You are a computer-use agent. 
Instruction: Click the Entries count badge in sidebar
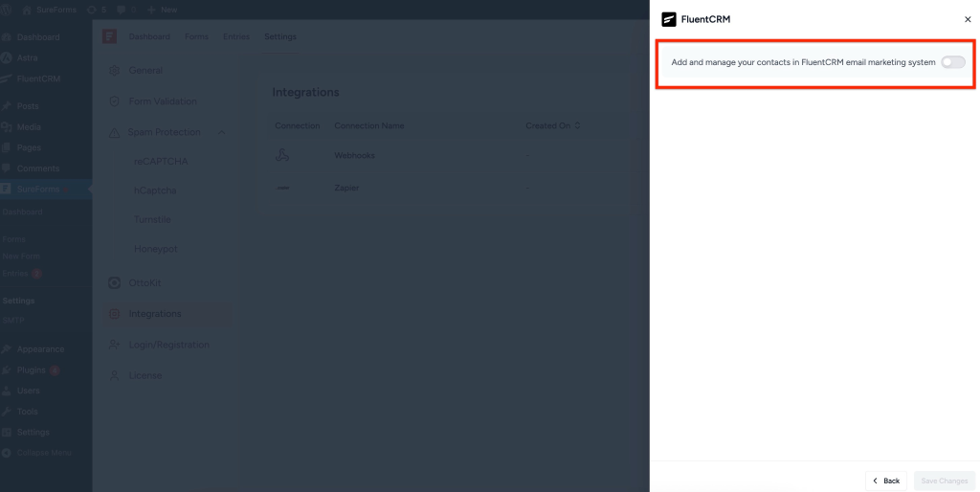[x=37, y=274]
